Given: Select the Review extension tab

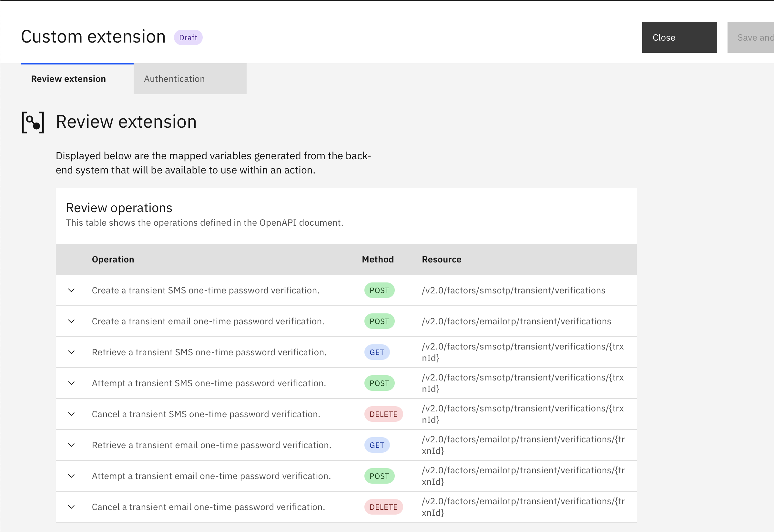Looking at the screenshot, I should pyautogui.click(x=68, y=79).
